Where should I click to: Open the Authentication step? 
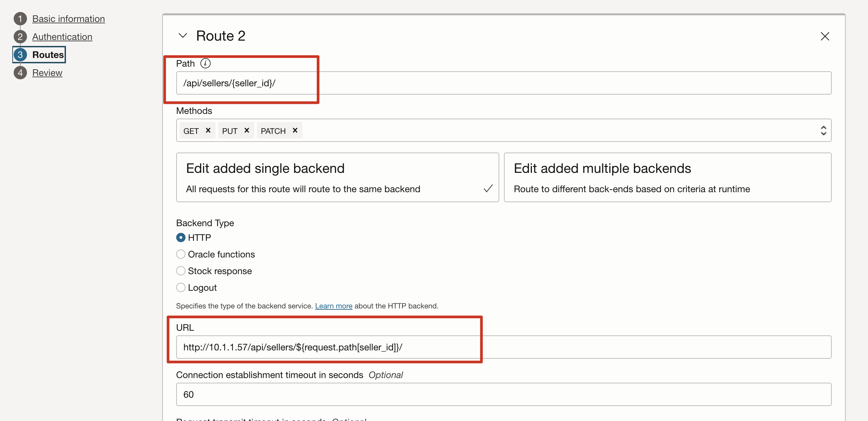pyautogui.click(x=62, y=37)
